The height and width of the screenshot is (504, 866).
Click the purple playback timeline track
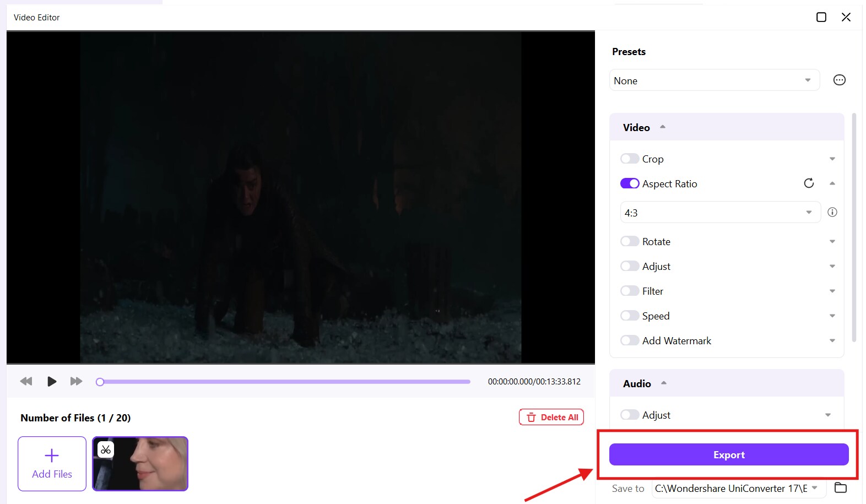(285, 382)
